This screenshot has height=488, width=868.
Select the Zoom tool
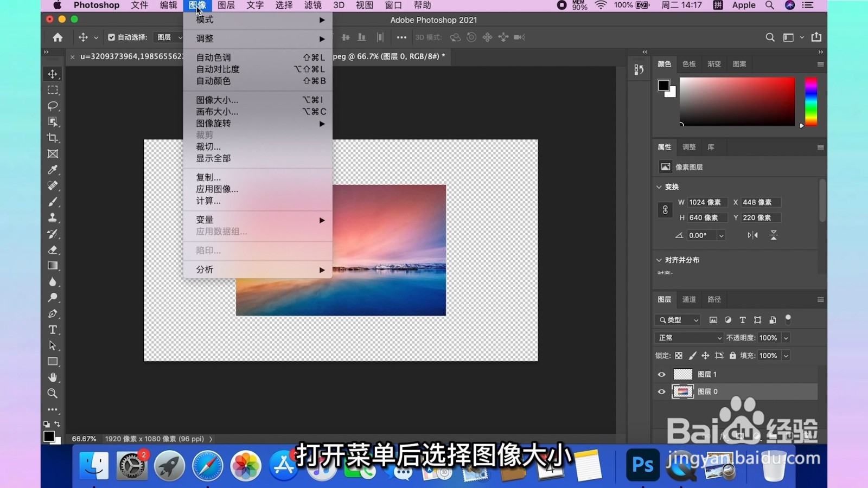point(52,394)
